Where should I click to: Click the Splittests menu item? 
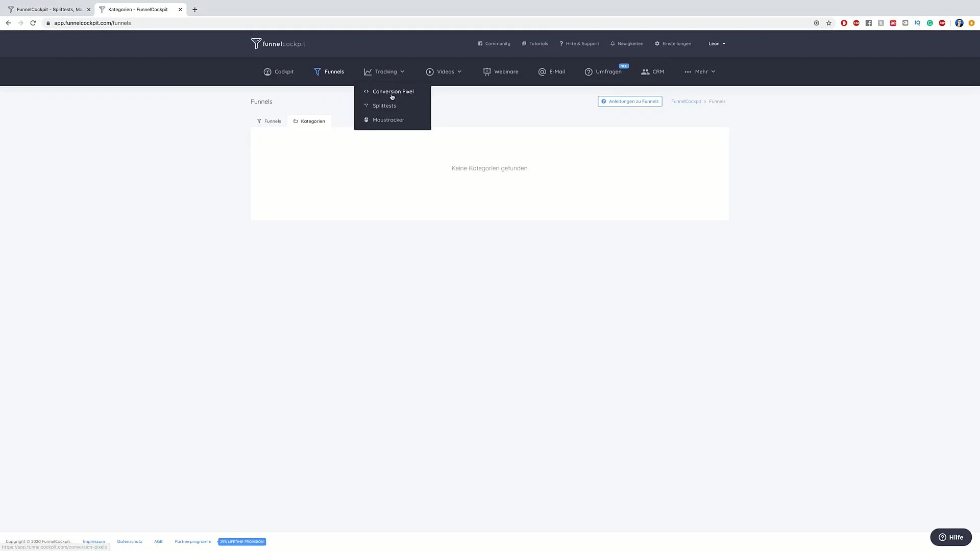point(384,105)
